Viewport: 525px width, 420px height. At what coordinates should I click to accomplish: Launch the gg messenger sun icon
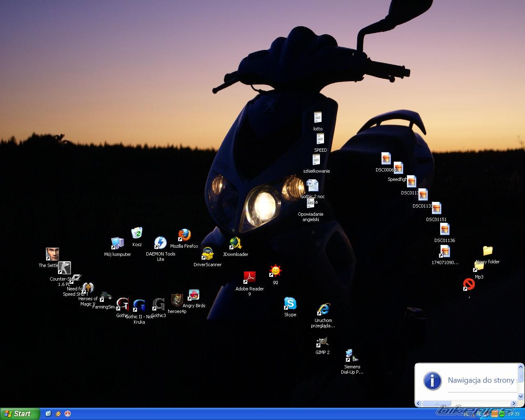click(x=275, y=271)
